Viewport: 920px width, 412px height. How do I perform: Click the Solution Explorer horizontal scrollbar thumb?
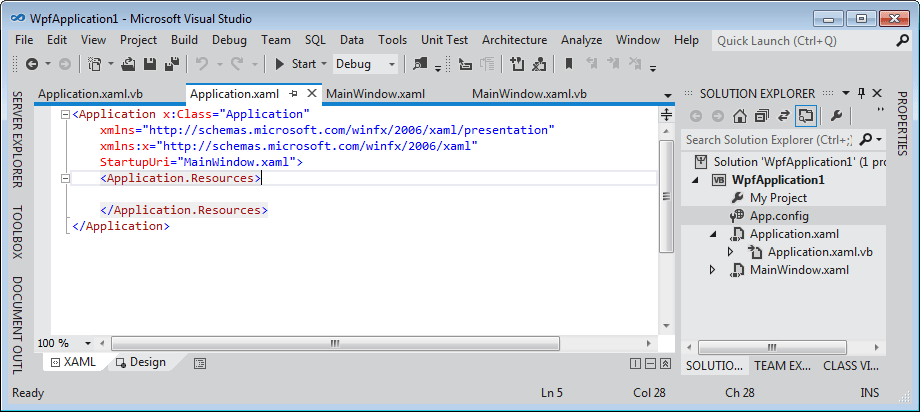(772, 346)
